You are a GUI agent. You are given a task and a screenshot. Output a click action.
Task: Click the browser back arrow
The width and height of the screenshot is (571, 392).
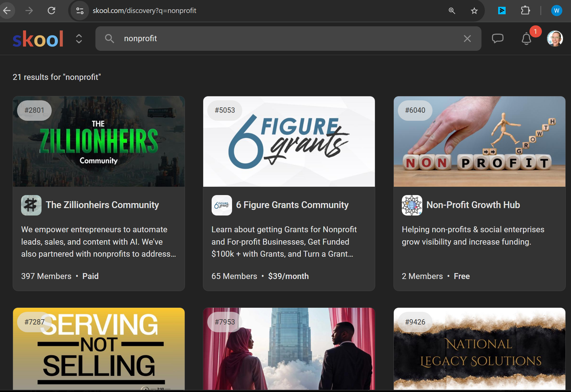[7, 10]
